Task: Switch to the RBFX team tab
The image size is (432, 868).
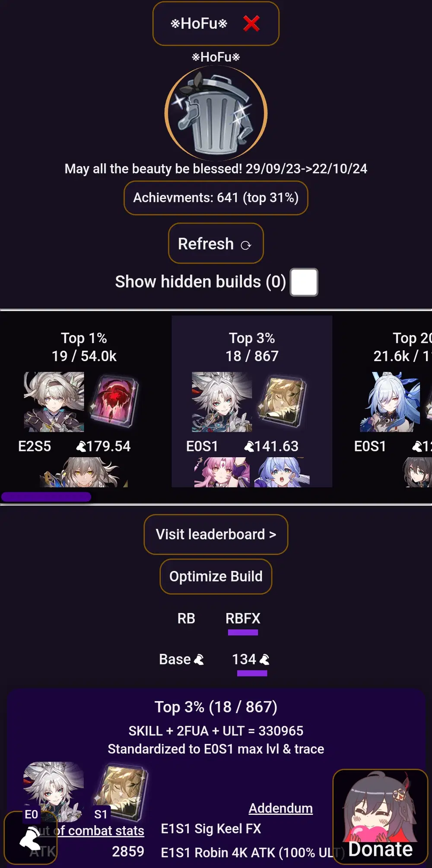Action: pyautogui.click(x=243, y=618)
